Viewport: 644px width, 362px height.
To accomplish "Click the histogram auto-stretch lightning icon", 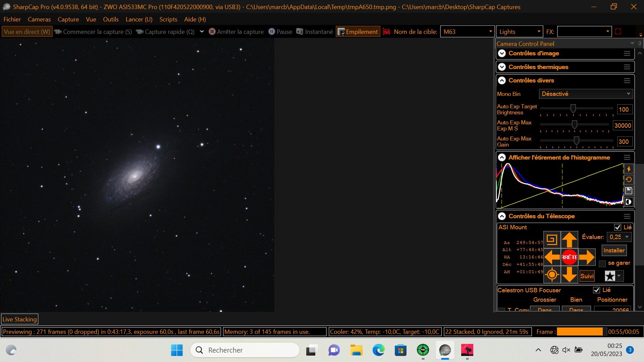I will pos(629,169).
